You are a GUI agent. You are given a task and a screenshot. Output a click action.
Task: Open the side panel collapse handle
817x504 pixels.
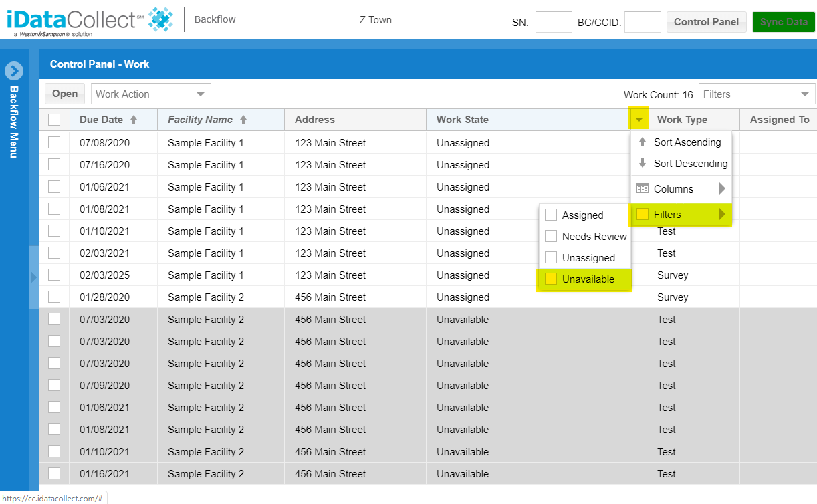(x=34, y=277)
